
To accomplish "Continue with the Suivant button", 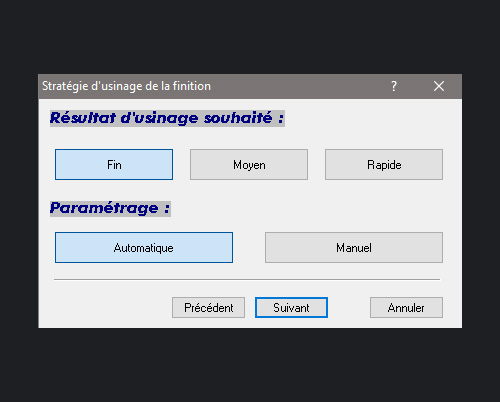I will tap(291, 308).
